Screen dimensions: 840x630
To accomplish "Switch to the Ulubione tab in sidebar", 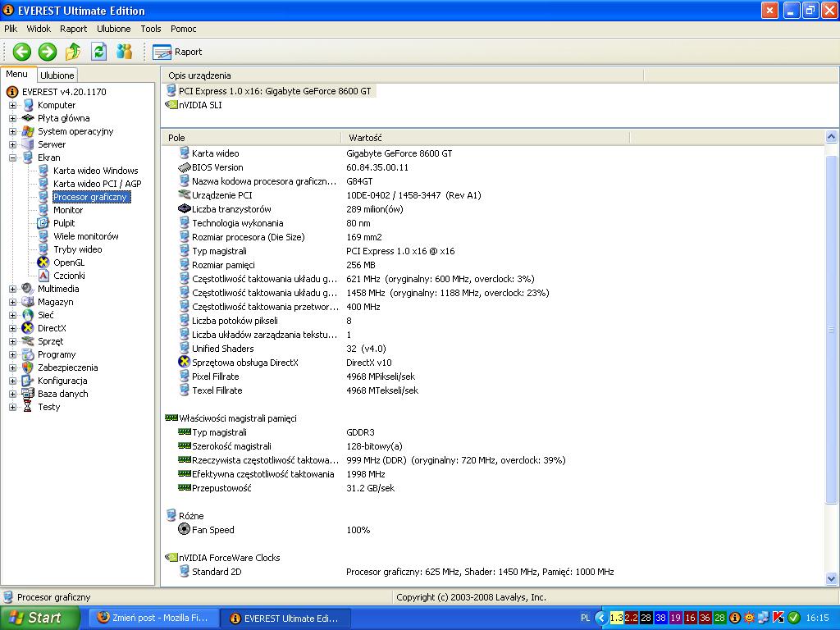I will pyautogui.click(x=57, y=75).
